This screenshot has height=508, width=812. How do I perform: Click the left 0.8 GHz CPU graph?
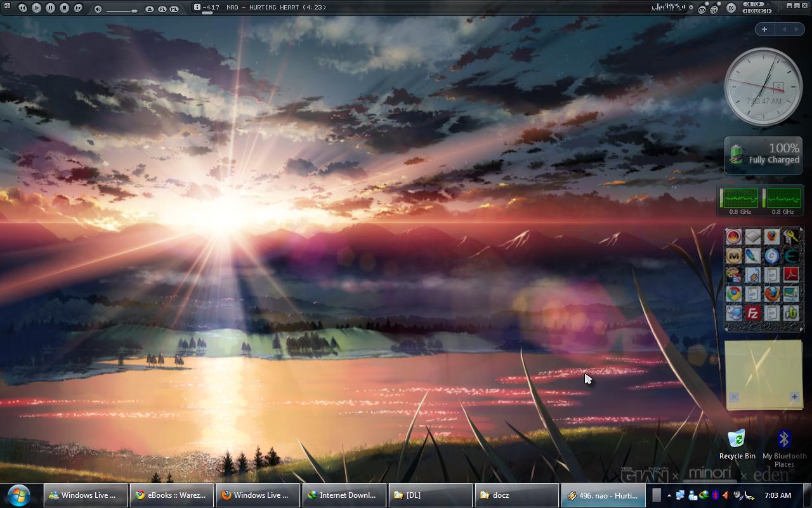point(740,198)
